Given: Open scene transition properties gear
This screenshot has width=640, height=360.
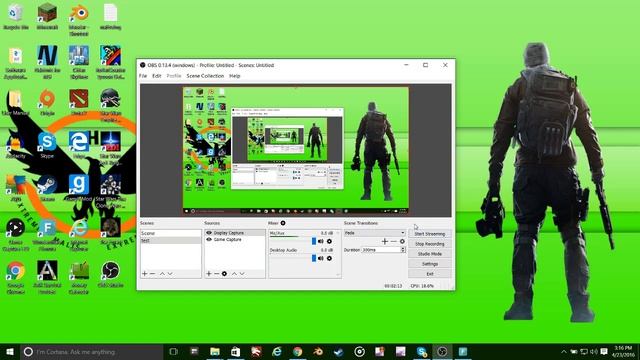Looking at the screenshot, I should pyautogui.click(x=402, y=241).
